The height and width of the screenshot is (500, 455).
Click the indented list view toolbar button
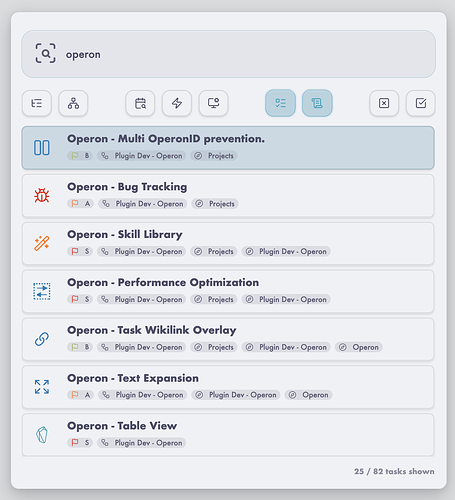click(x=37, y=103)
